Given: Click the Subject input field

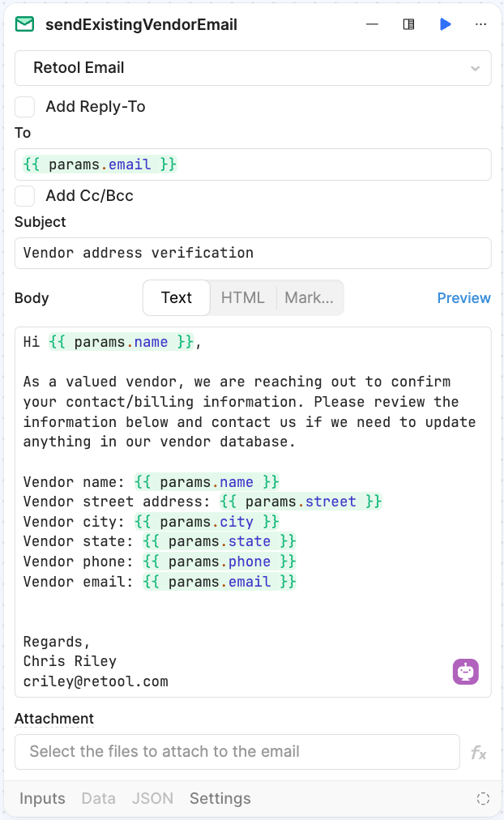Looking at the screenshot, I should 253,253.
